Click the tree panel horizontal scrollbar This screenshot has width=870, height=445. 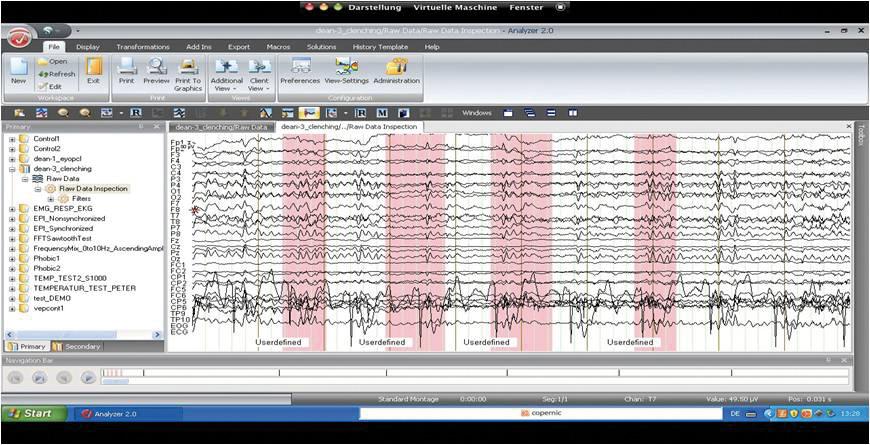coord(83,335)
